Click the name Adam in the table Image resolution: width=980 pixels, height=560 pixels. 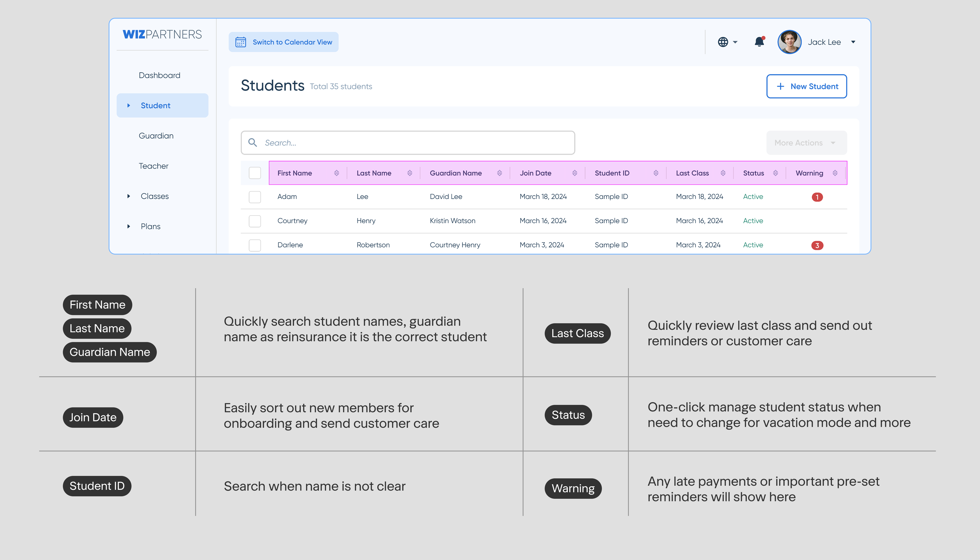287,197
